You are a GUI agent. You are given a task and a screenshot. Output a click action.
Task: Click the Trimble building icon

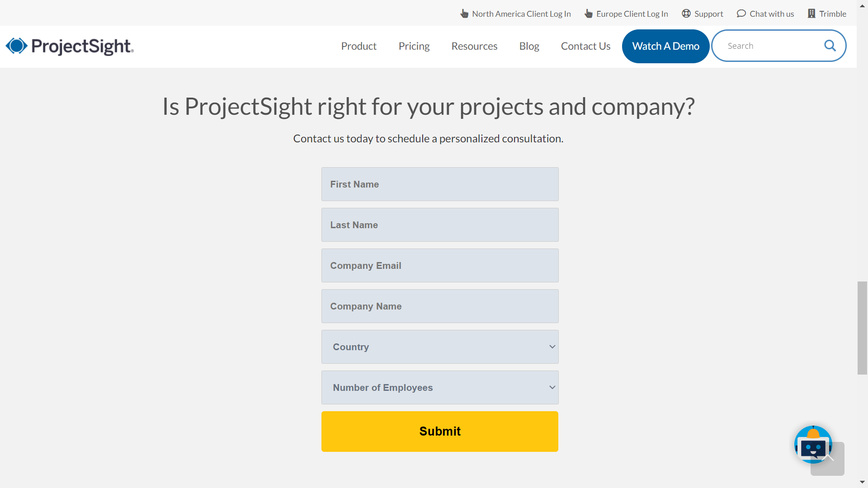click(811, 14)
